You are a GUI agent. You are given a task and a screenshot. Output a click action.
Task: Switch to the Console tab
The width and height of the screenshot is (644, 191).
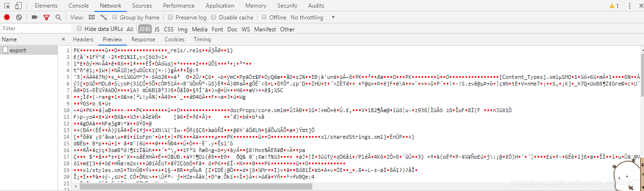[x=79, y=6]
